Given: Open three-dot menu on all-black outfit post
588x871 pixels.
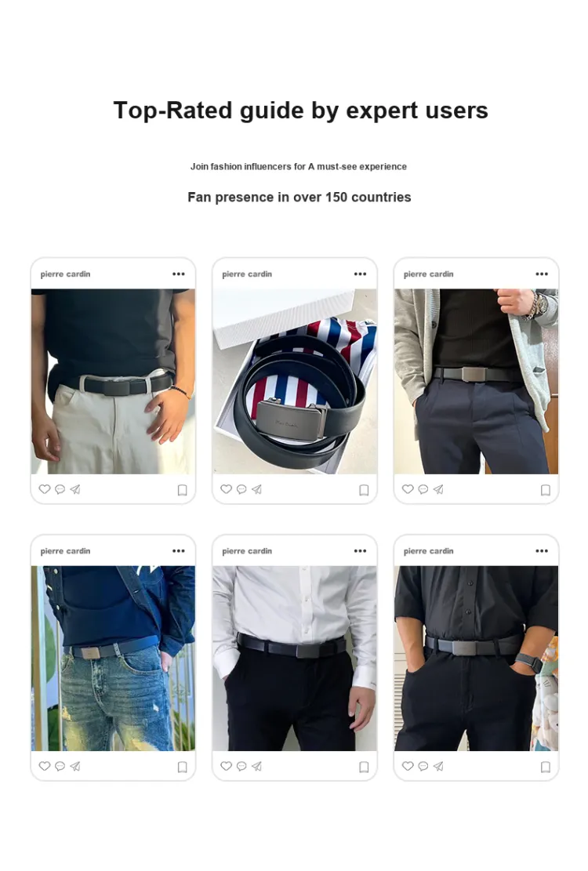Looking at the screenshot, I should (x=542, y=551).
